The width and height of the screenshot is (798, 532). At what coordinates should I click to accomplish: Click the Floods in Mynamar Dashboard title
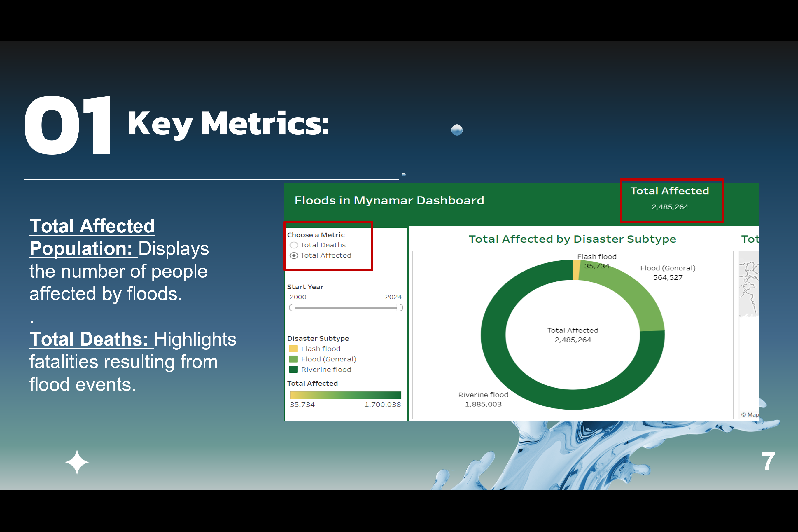tap(389, 200)
